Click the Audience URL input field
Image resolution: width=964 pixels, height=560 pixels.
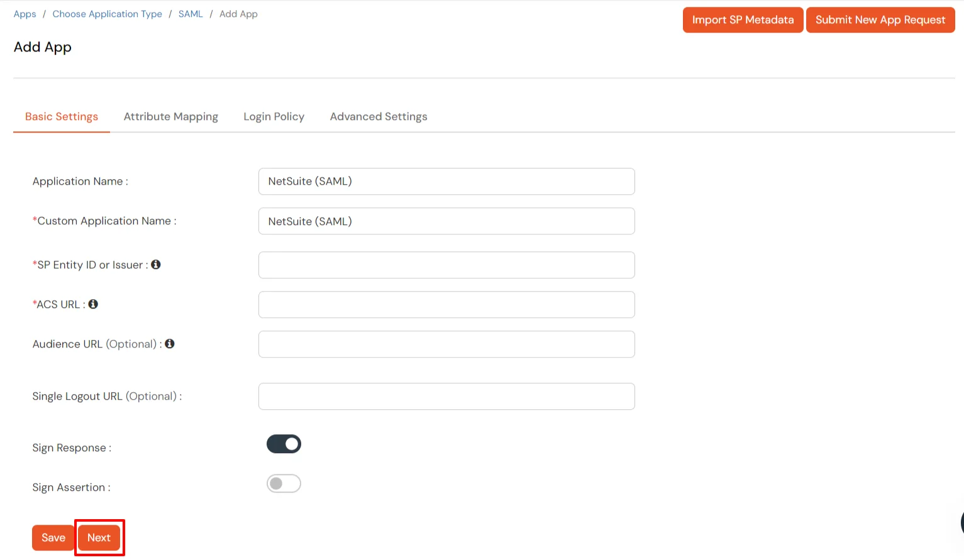click(x=446, y=344)
